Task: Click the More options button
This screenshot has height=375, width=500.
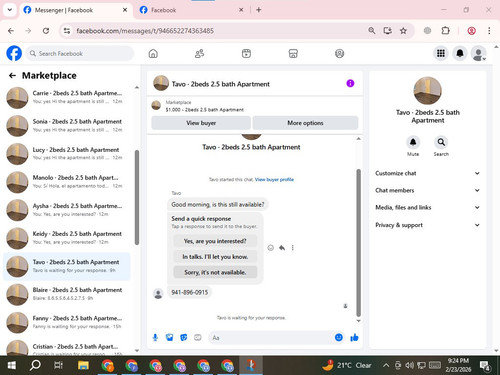Action: click(x=305, y=123)
